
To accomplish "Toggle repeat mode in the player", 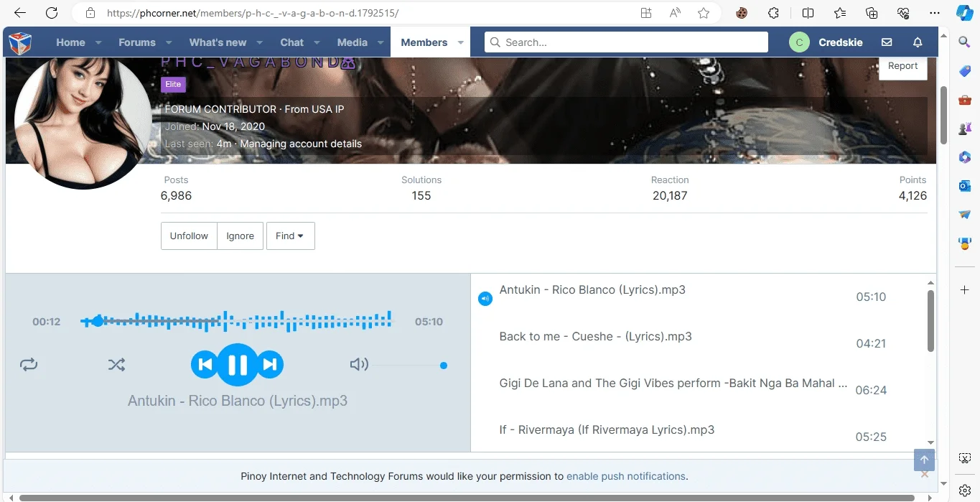I will (x=29, y=365).
